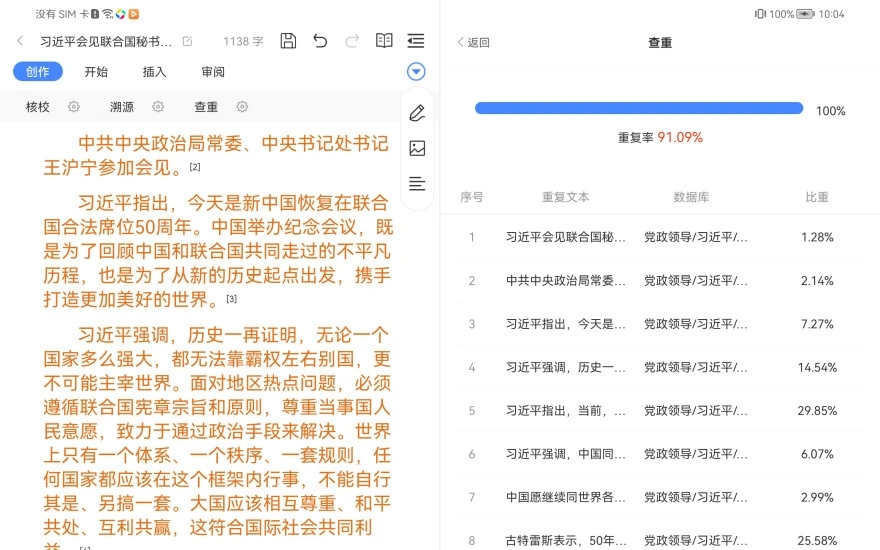Select result row 5 with 29.85% weight
This screenshot has width=880, height=550.
point(660,410)
